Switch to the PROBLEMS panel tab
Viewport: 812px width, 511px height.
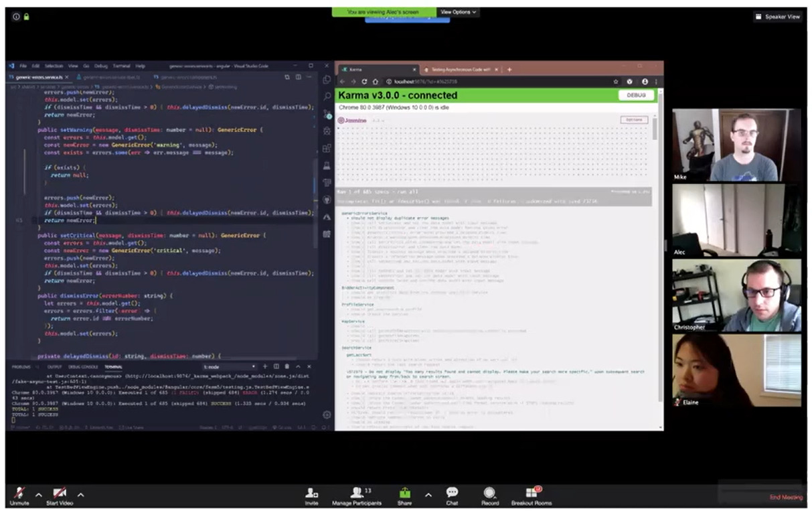click(21, 367)
